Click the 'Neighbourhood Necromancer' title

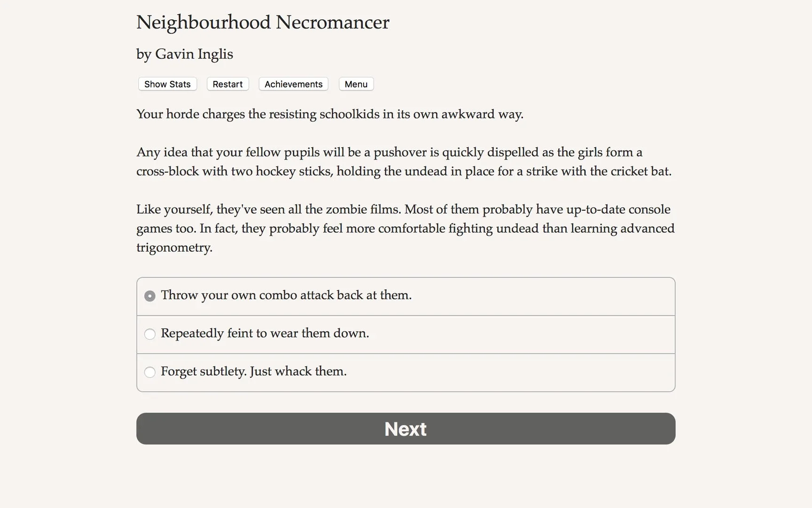point(263,22)
